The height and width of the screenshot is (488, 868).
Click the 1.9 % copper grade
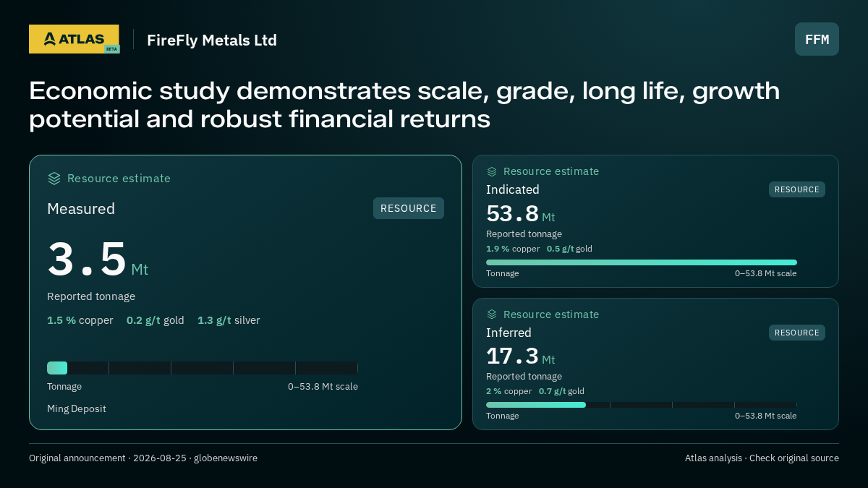[x=513, y=249]
